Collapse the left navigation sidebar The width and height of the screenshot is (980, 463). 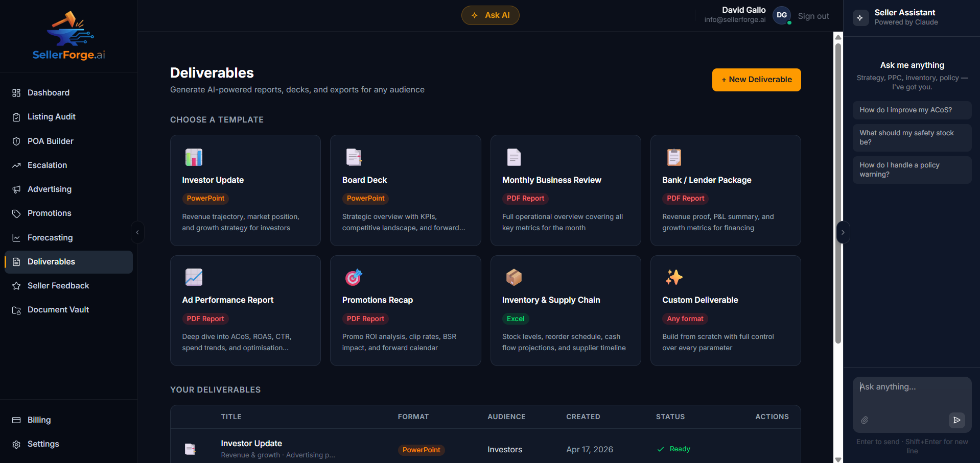(137, 232)
